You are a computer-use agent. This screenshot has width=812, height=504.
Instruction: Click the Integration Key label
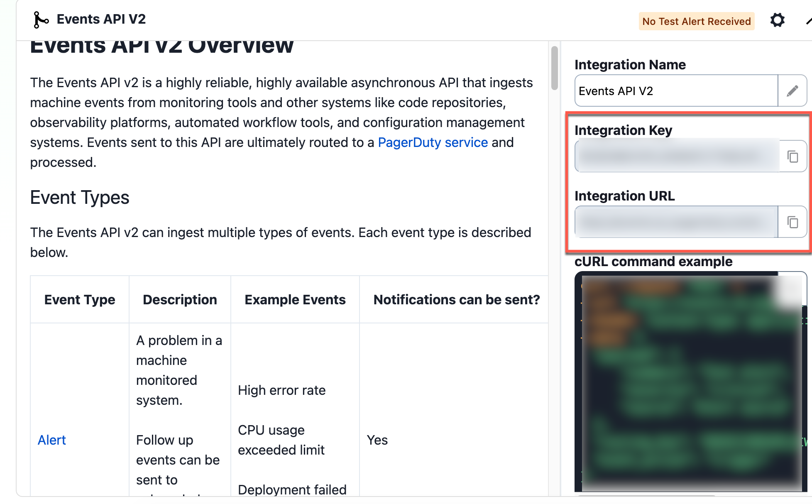623,130
